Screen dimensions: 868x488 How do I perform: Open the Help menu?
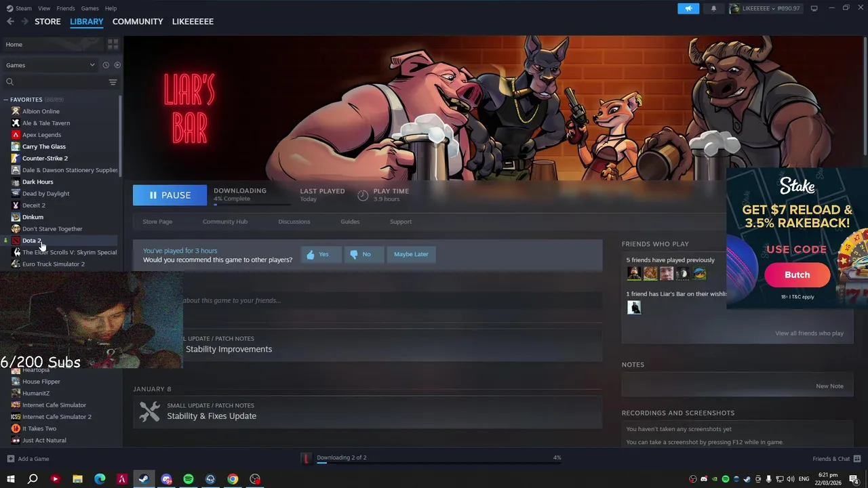111,8
